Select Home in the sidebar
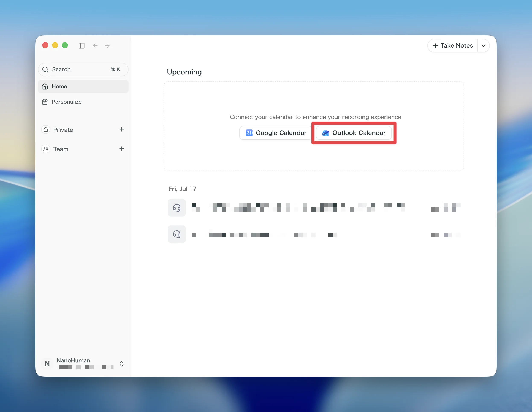532x412 pixels. coord(83,86)
